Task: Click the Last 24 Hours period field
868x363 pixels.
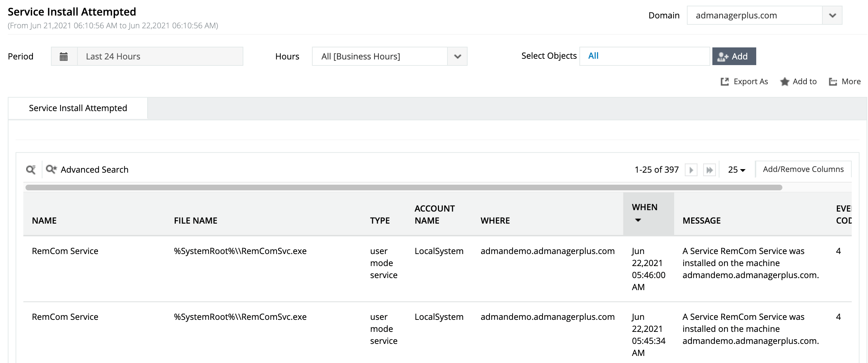Action: pyautogui.click(x=160, y=57)
